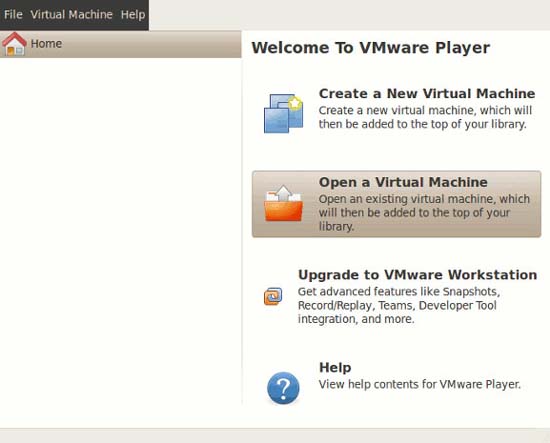This screenshot has height=443, width=550.
Task: Click the blue question mark Help icon
Action: click(283, 388)
